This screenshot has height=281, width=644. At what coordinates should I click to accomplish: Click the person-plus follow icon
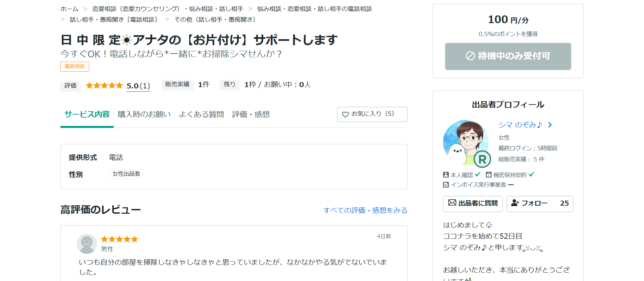coord(515,203)
